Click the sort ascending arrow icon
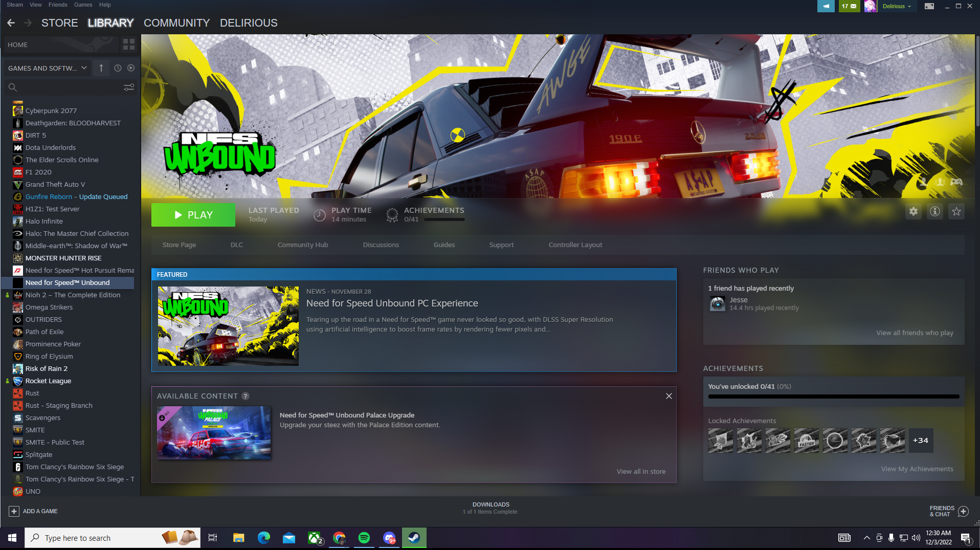The width and height of the screenshot is (980, 550). click(101, 68)
